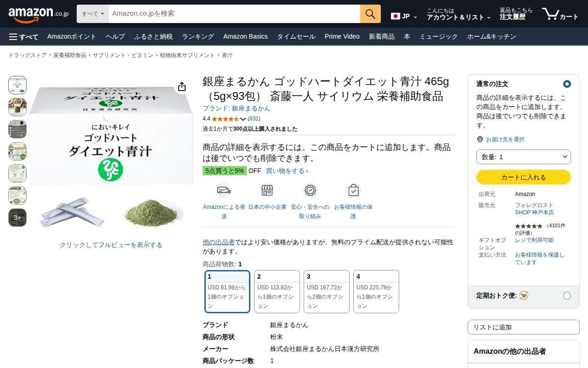Open the すべて search category dropdown
Screen dimensions: 588x368
93,14
